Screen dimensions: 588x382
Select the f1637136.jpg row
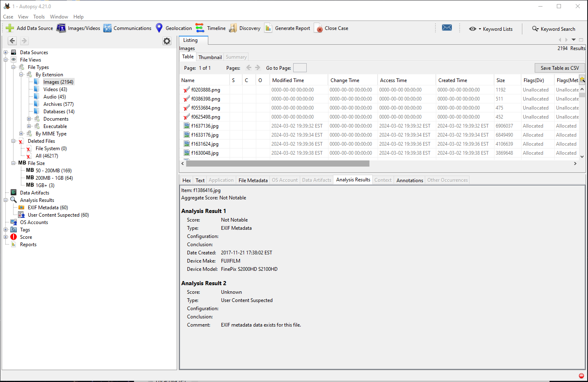(379, 126)
